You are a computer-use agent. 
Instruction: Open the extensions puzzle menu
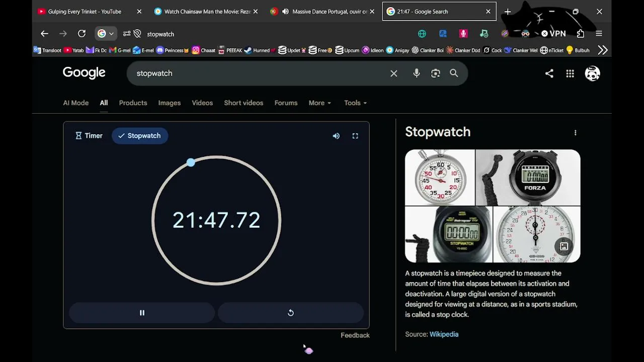pos(581,34)
